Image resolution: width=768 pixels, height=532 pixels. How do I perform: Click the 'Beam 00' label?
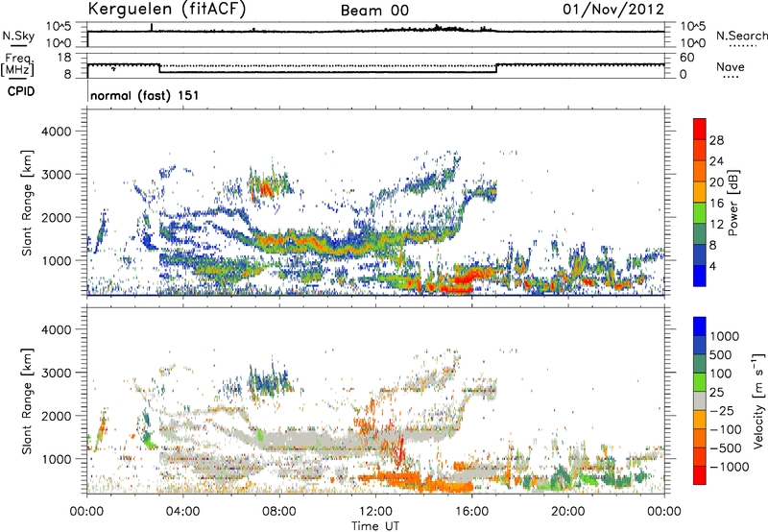pyautogui.click(x=374, y=11)
